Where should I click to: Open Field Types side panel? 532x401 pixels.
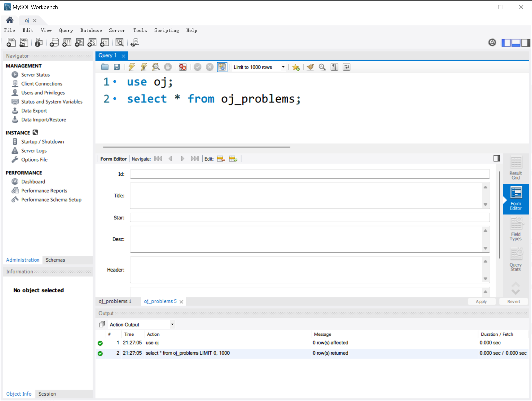pos(516,229)
